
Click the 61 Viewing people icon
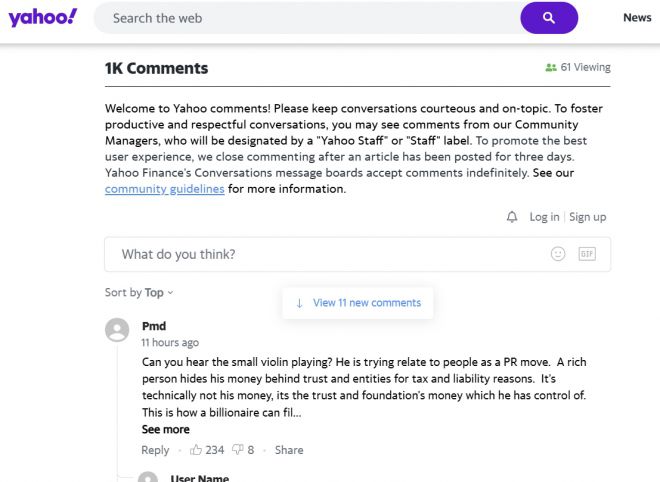(x=550, y=68)
